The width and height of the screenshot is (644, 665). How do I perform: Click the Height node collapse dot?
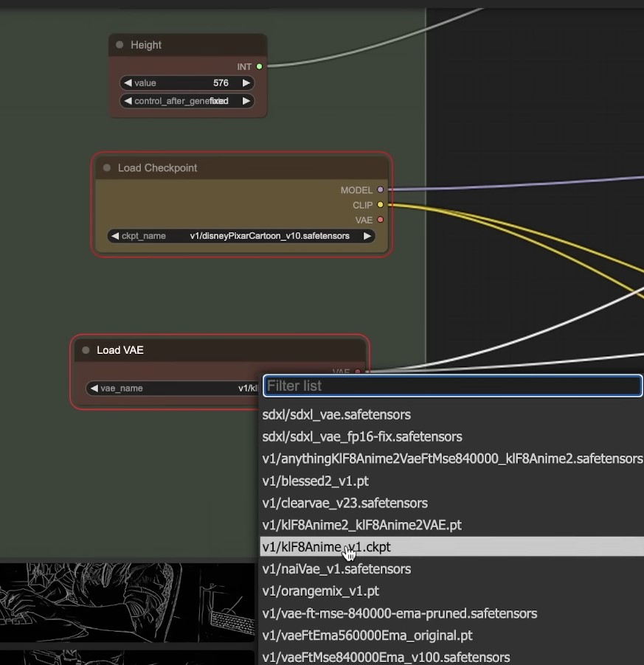pos(120,45)
